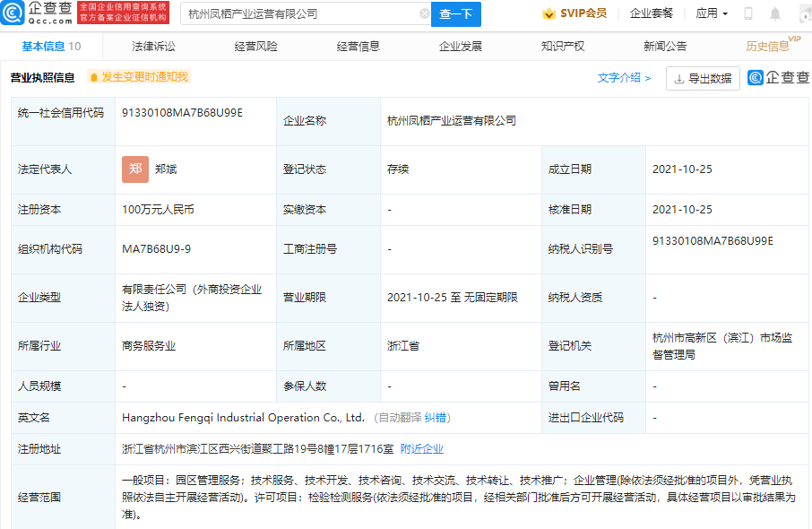Click the 郑 avatar next to 郑斌
Image resolution: width=812 pixels, height=529 pixels.
click(x=135, y=169)
